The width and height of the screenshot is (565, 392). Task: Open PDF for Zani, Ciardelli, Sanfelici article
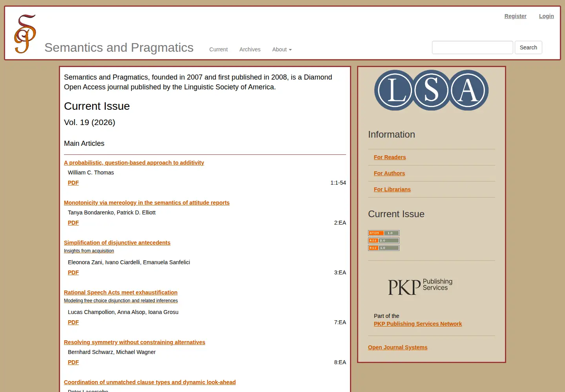[x=73, y=272]
